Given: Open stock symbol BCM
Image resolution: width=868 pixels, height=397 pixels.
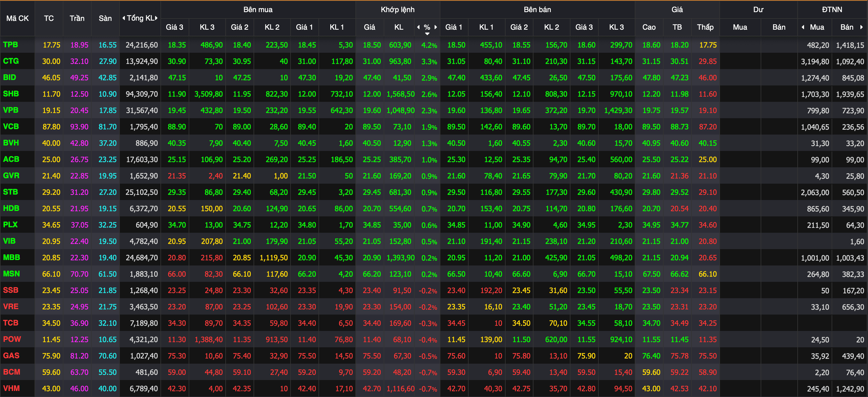Looking at the screenshot, I should tap(12, 372).
